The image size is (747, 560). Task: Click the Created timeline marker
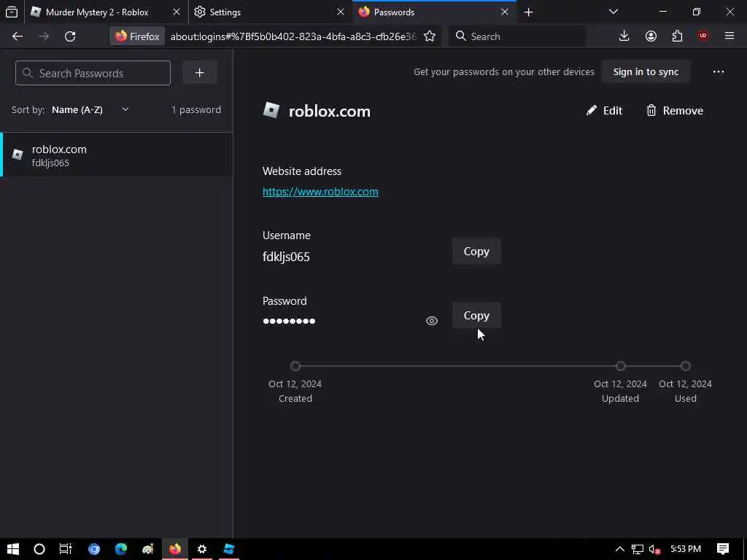295,366
